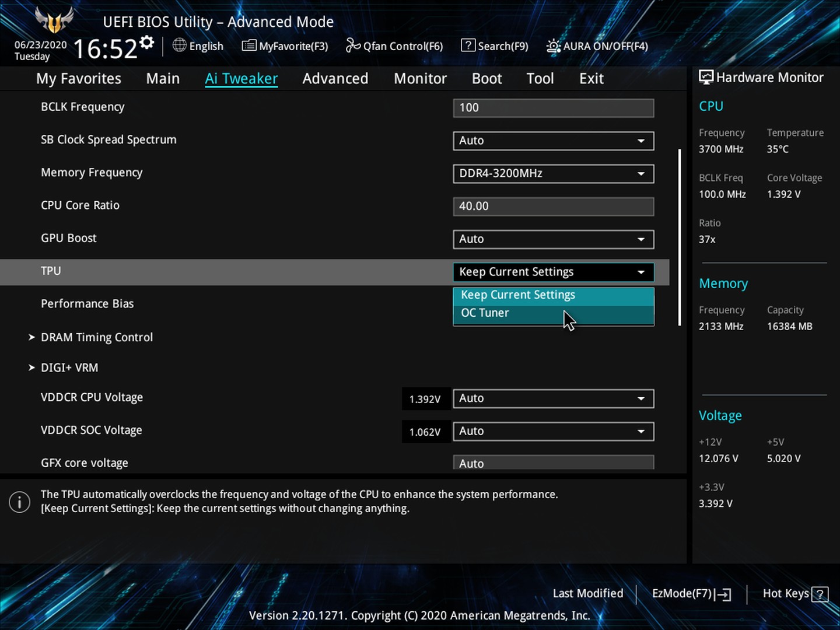Click the Hot Keys question mark icon
Image resolution: width=840 pixels, height=630 pixels.
[820, 594]
